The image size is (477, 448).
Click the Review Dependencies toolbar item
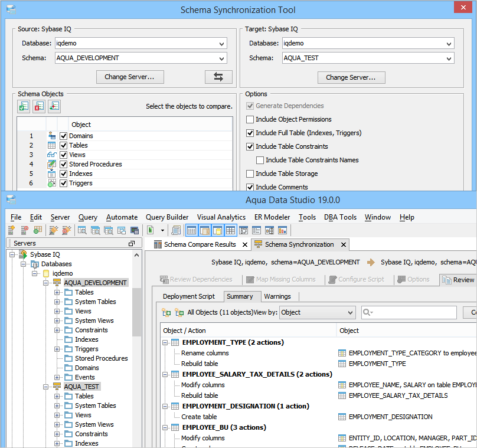(x=196, y=279)
